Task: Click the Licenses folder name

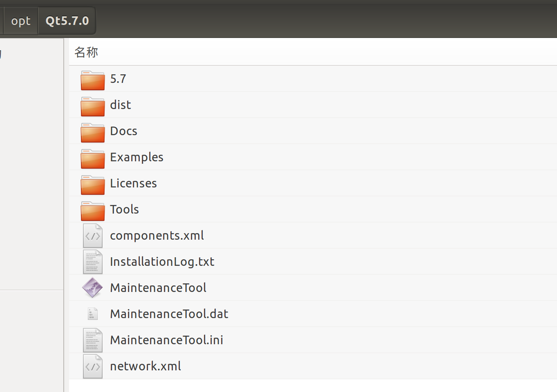Action: (134, 183)
